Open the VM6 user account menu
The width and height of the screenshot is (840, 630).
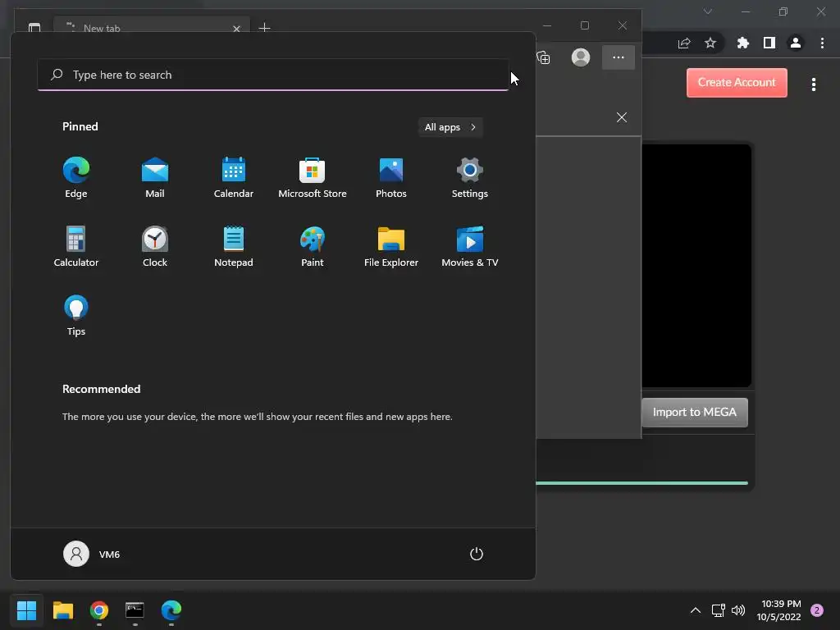click(x=92, y=554)
